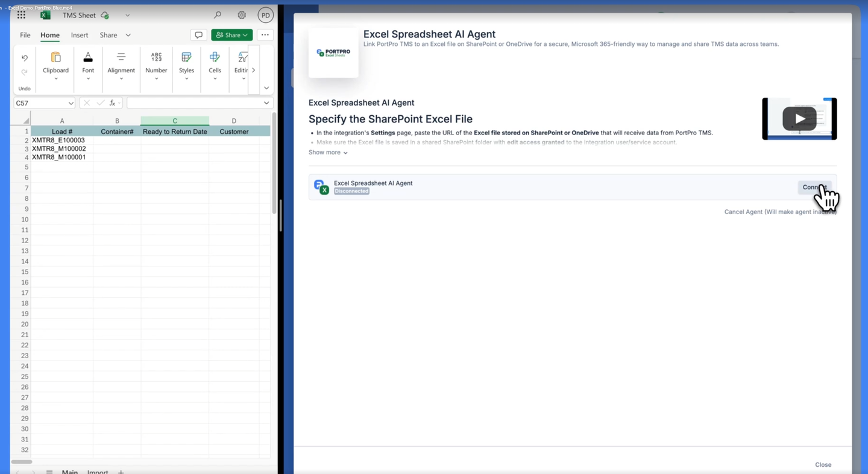Select the Load # header cell
Viewport: 868px width, 474px height.
click(x=62, y=131)
